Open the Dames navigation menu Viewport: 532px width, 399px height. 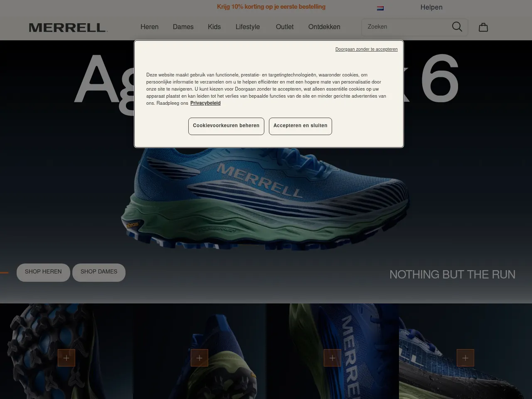point(183,27)
